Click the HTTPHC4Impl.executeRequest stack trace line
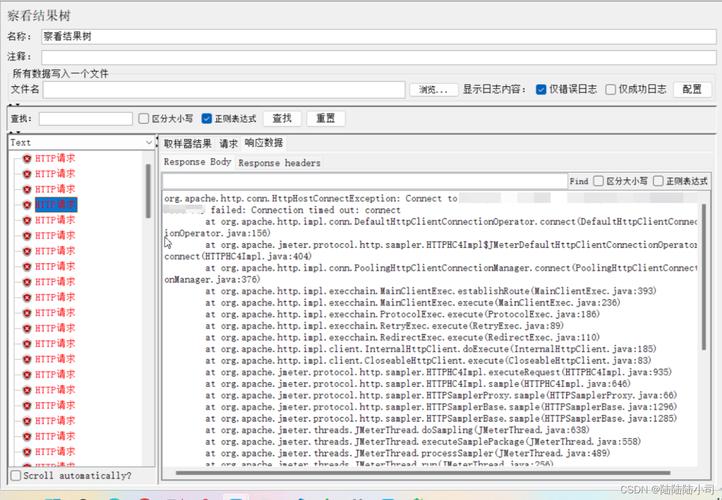722x500 pixels. coord(438,372)
